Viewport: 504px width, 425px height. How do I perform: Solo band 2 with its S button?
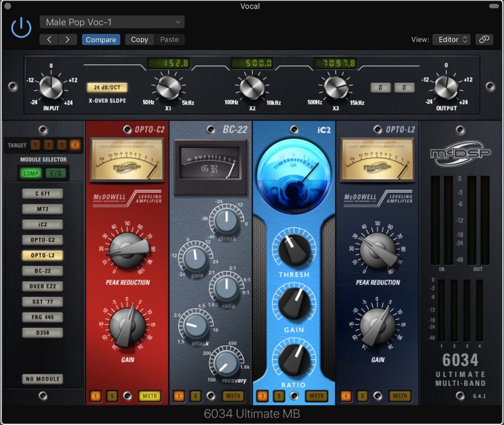pos(195,396)
